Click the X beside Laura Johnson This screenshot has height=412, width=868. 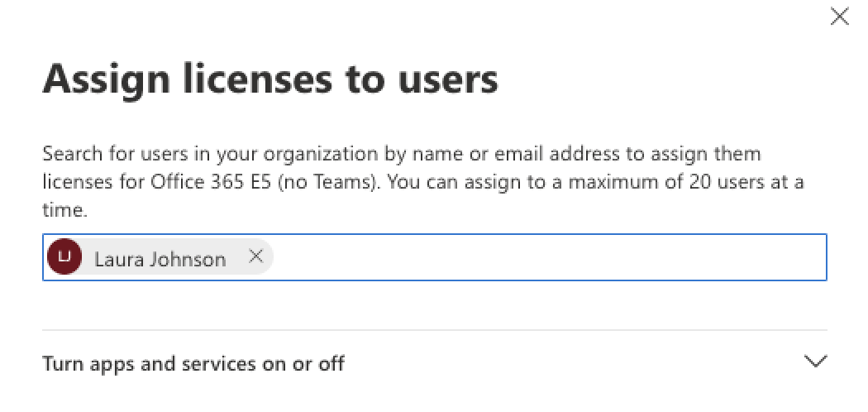pyautogui.click(x=255, y=256)
